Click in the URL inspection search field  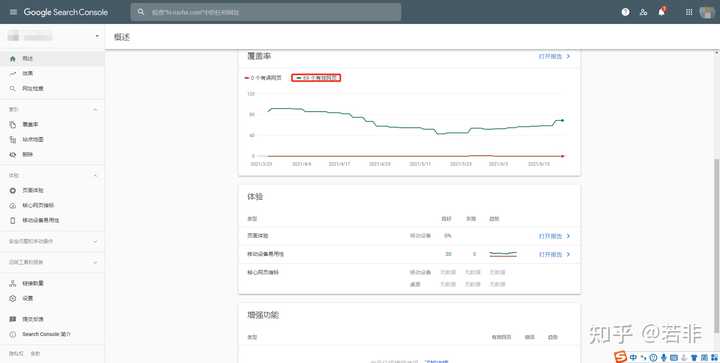coord(266,12)
